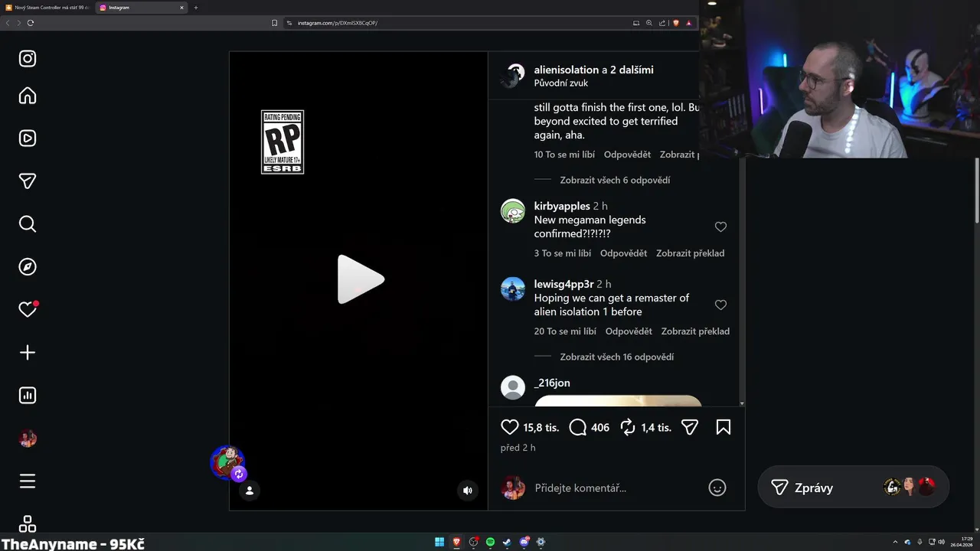Play the video with center play button

coord(361,279)
